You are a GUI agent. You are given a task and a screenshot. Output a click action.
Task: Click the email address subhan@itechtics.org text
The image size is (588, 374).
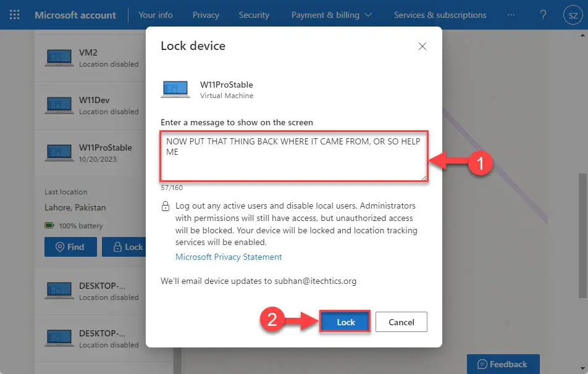tap(316, 281)
